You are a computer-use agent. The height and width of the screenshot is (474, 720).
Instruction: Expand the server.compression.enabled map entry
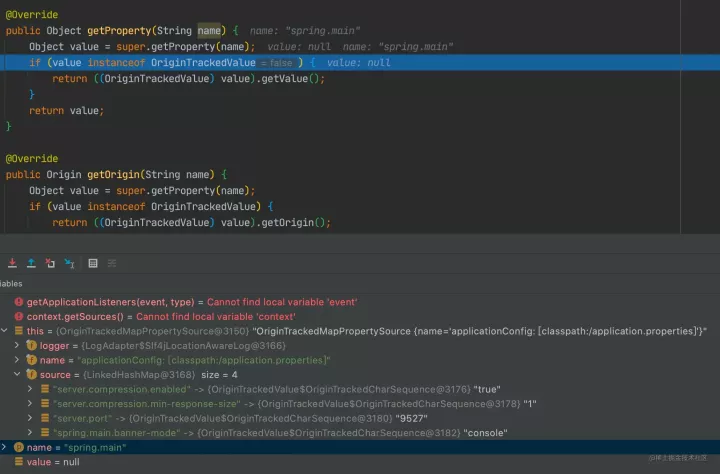pos(30,389)
